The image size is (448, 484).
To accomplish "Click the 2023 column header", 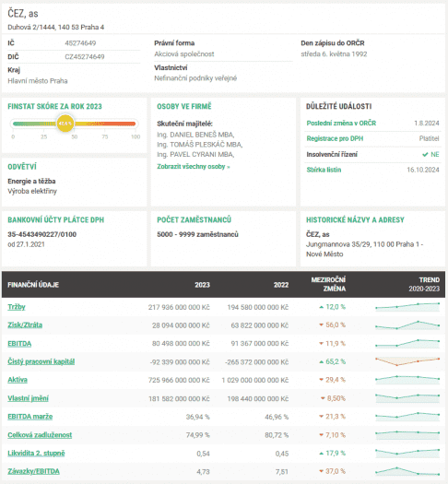I will 202,285.
